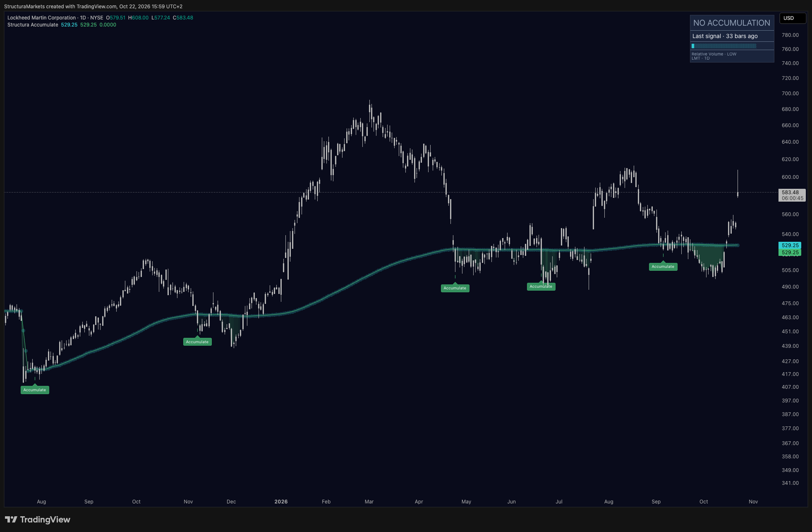Click the Accumulate label beneath the November candles
This screenshot has height=532, width=812.
pyautogui.click(x=197, y=342)
